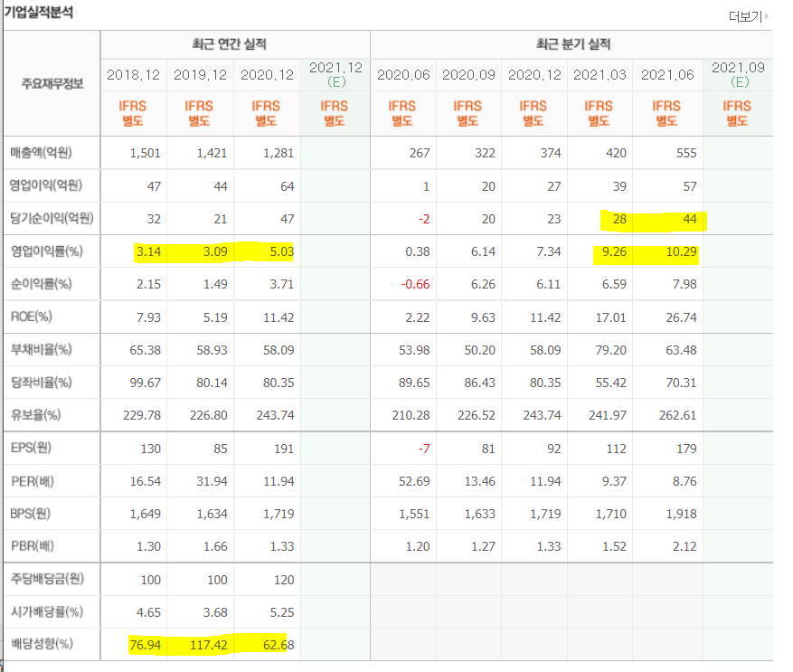
Task: Select the quarterly 2021.03 column header
Action: [599, 75]
